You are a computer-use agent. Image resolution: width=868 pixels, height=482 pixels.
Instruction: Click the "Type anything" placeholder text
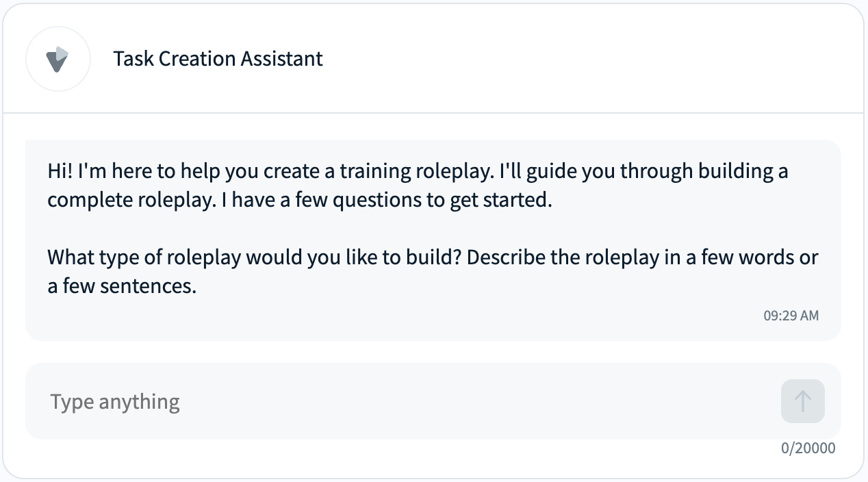[115, 402]
